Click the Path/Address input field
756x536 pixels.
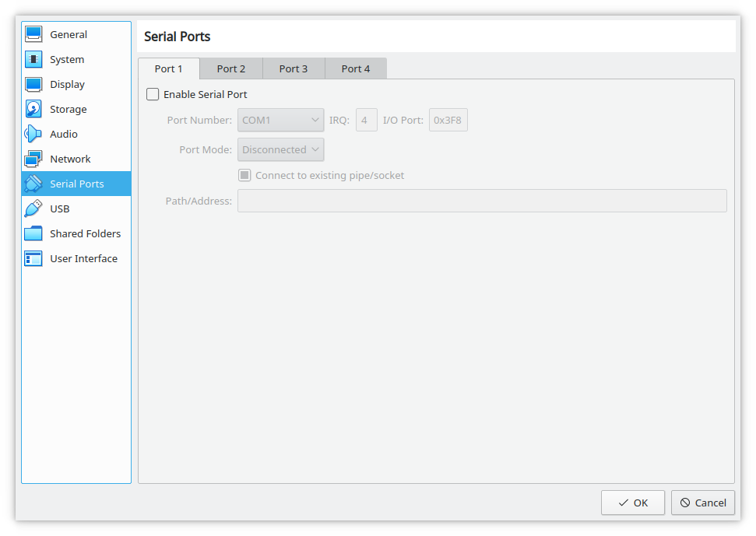(482, 201)
